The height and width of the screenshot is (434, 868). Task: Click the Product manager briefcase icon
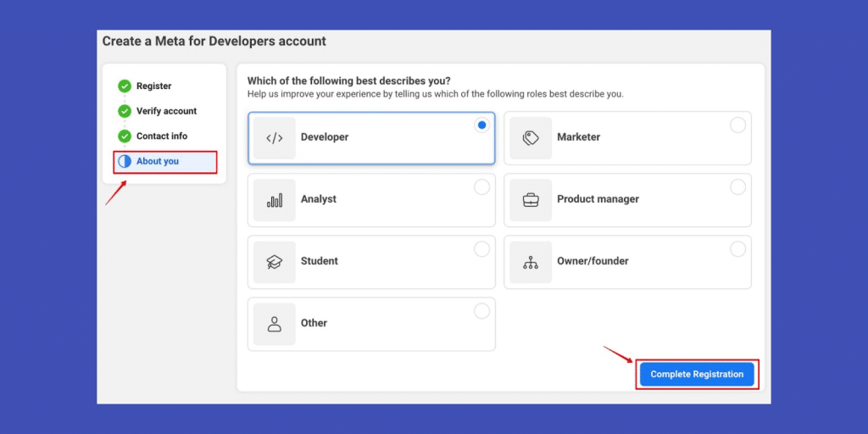531,200
